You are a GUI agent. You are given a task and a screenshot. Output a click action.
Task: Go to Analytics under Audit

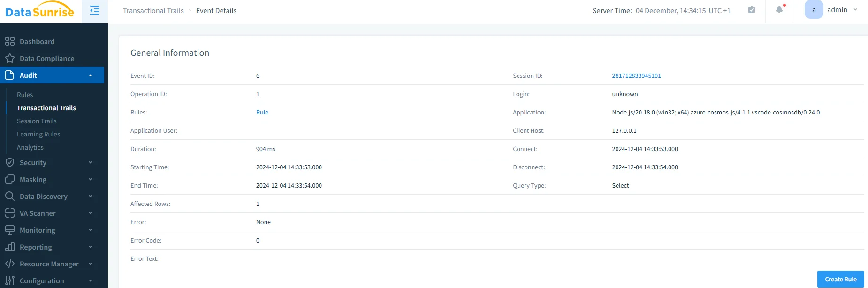(30, 147)
